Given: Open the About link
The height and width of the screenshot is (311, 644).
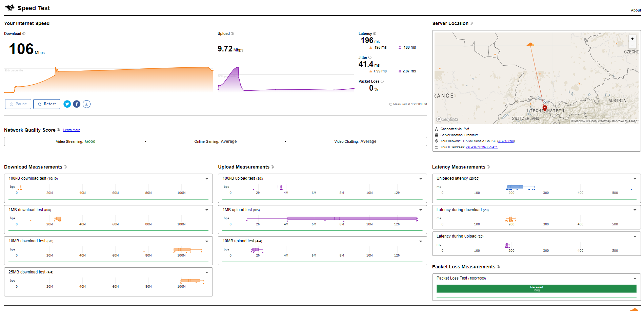Looking at the screenshot, I should coord(636,10).
